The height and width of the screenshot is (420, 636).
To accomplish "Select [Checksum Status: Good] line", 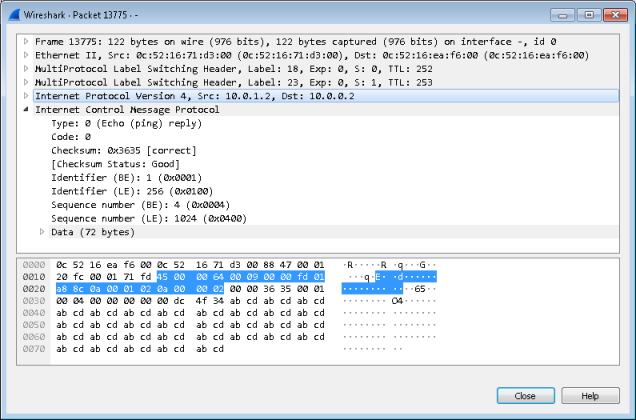I will [x=115, y=164].
